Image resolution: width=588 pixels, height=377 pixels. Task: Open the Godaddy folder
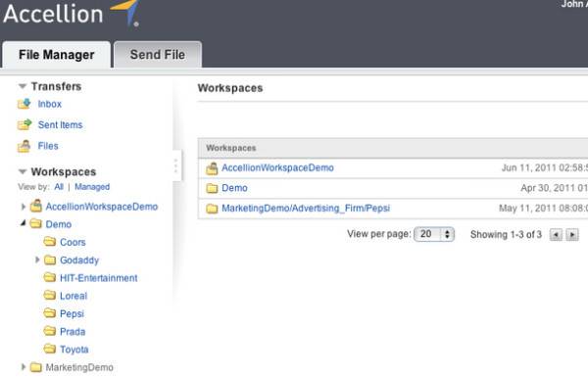(79, 260)
